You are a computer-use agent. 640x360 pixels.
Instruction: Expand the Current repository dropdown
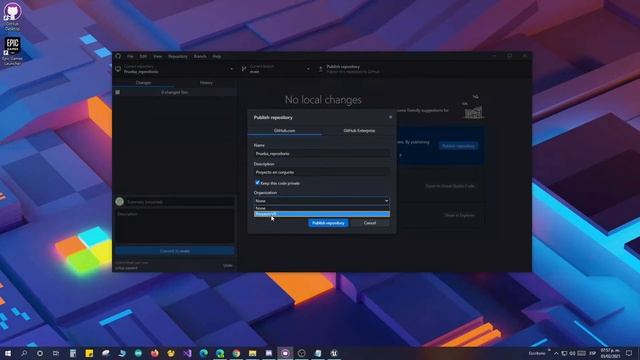coord(175,69)
